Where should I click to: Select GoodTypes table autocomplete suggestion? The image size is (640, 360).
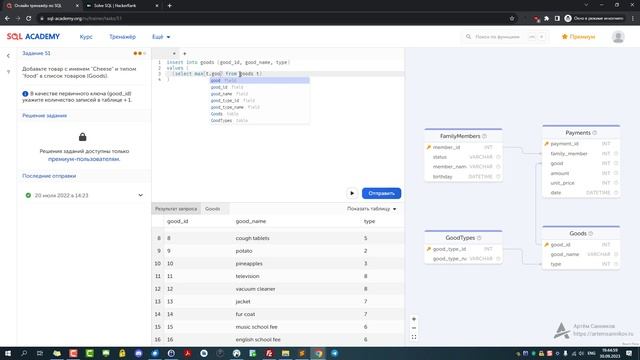260,120
